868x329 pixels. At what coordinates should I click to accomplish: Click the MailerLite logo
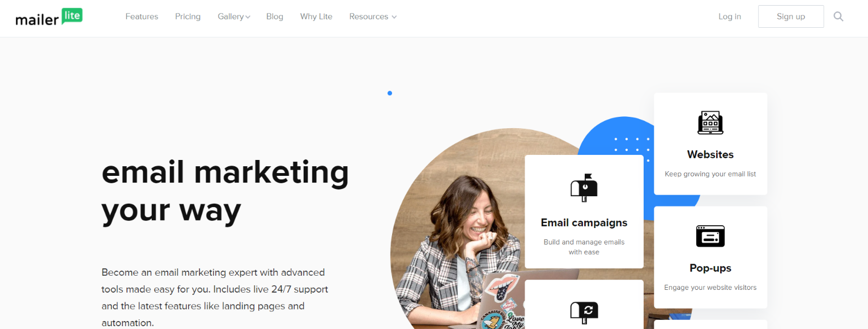tap(49, 17)
